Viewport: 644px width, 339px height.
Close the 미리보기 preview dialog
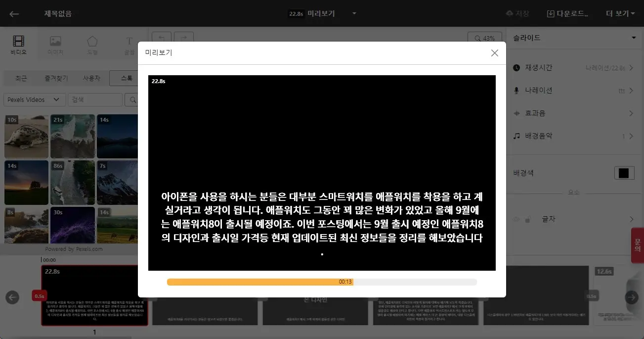click(x=494, y=53)
